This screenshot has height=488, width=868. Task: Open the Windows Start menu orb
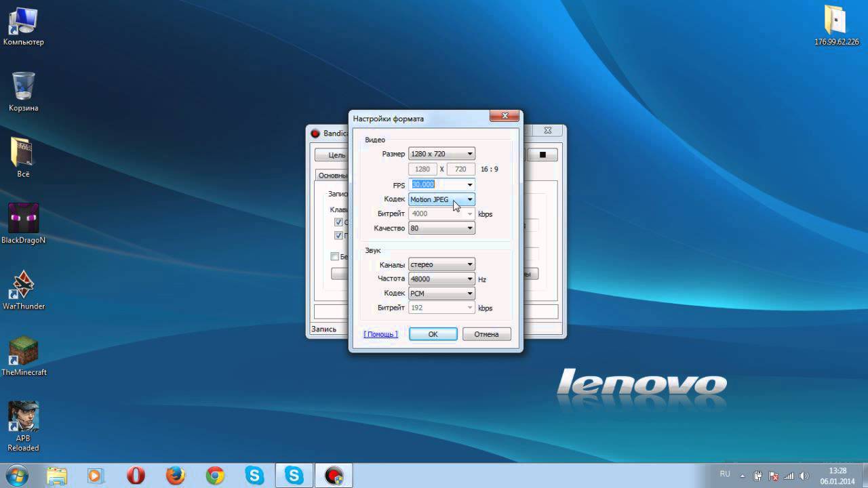pos(16,476)
